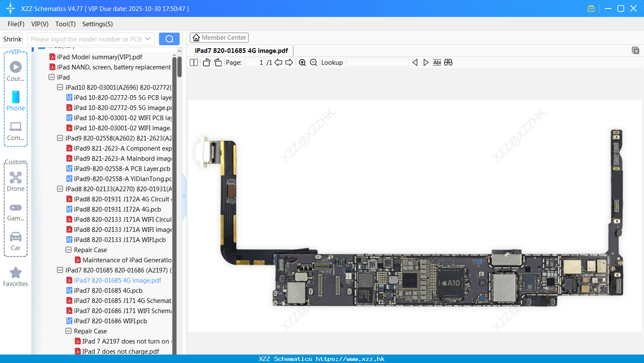The image size is (644, 363).
Task: Open model number dropdown arrow
Action: pyautogui.click(x=148, y=39)
